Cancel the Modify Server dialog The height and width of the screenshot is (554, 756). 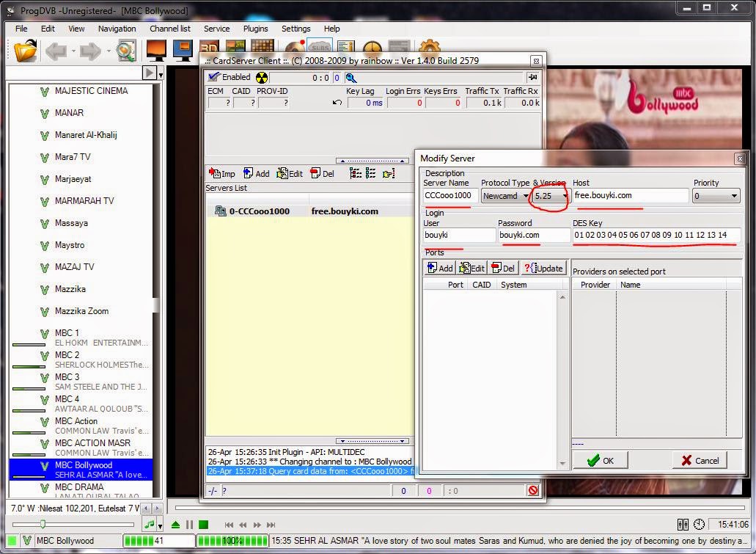[700, 460]
